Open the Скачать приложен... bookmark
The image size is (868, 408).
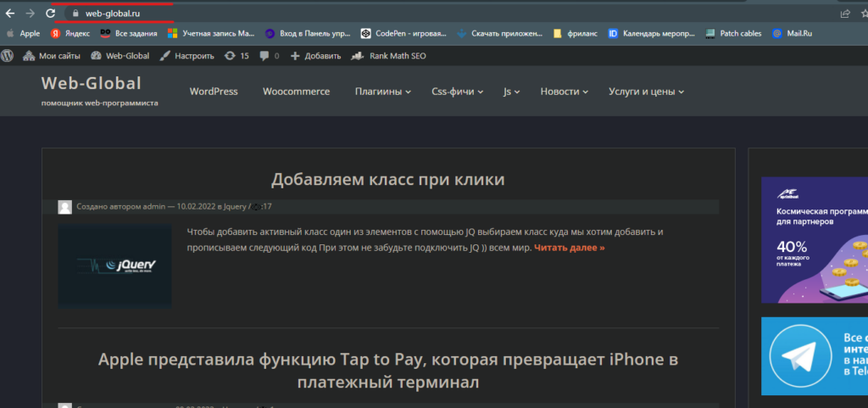pos(500,33)
